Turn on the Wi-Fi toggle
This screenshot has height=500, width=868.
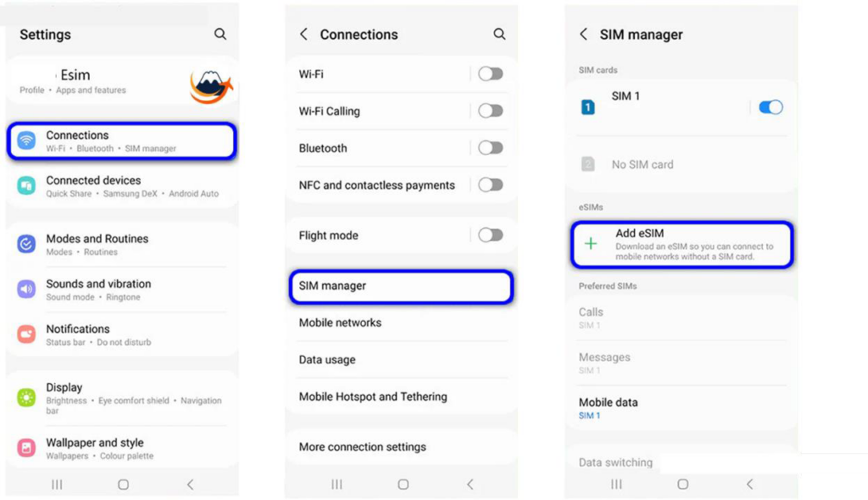click(x=490, y=75)
